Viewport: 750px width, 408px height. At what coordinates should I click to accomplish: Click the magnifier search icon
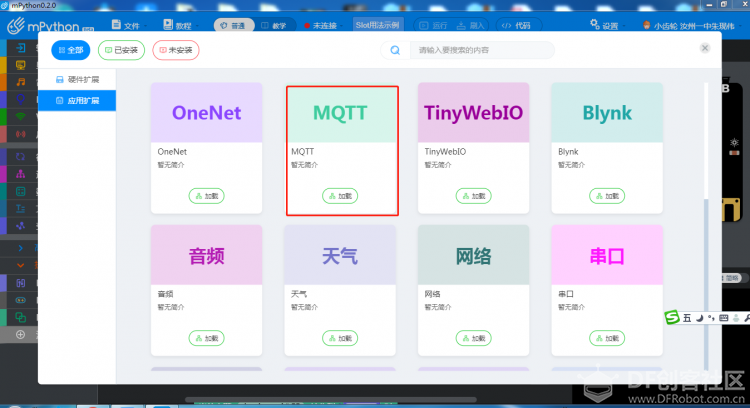[x=395, y=50]
